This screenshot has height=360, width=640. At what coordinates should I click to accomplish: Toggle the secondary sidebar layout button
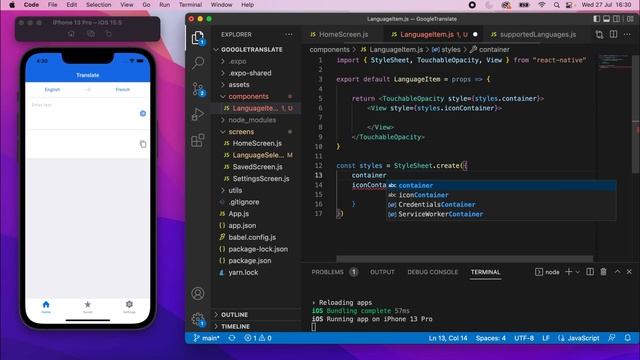pos(617,19)
